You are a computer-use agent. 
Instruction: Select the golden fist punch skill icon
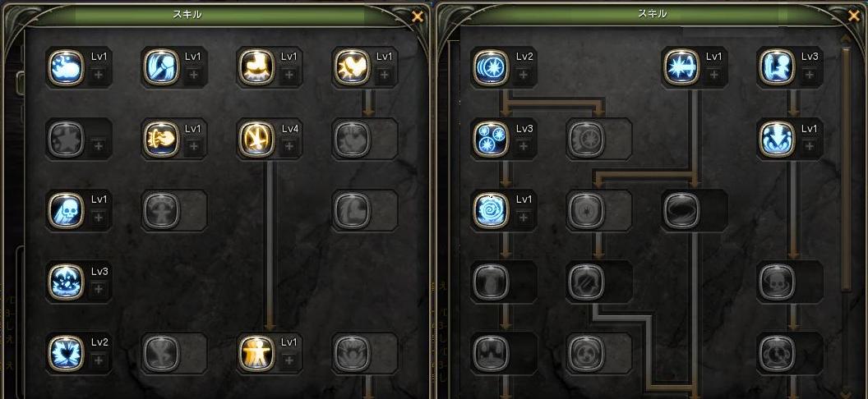tap(161, 139)
